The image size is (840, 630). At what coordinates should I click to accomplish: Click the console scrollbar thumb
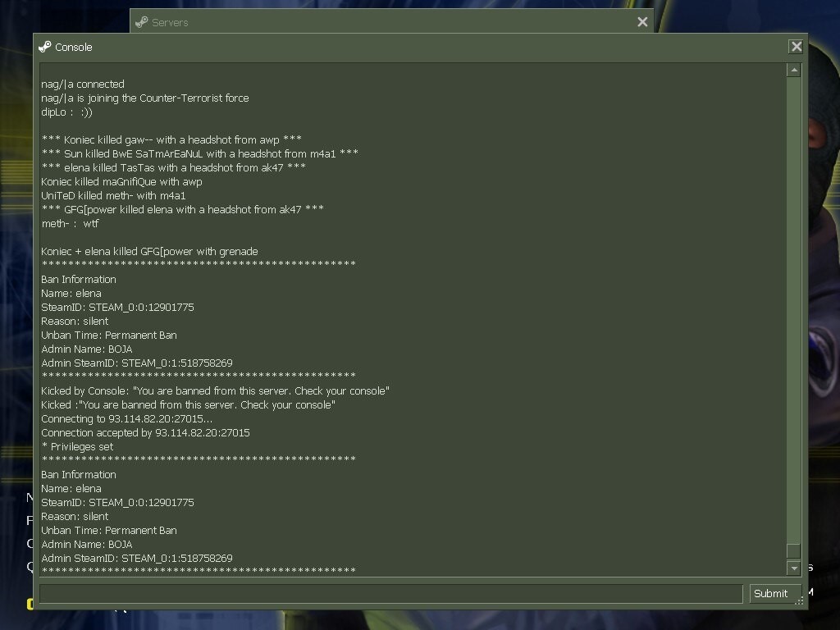pos(794,550)
